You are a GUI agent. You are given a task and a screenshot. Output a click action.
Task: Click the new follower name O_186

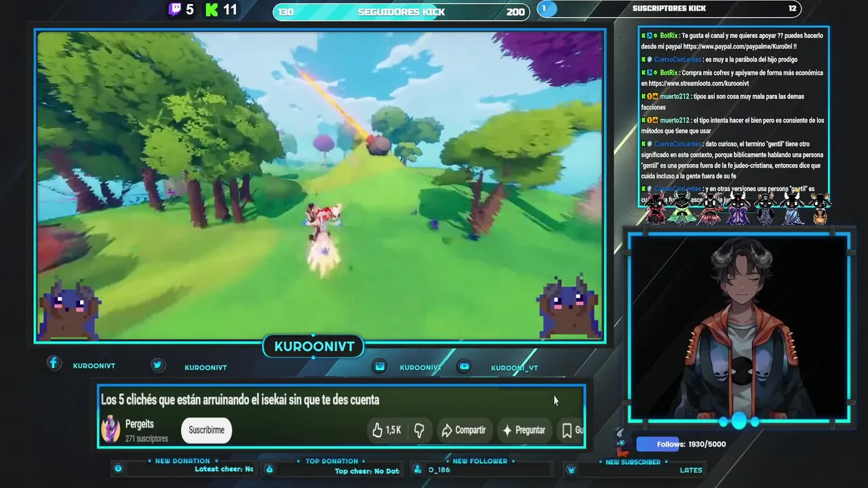tap(439, 470)
